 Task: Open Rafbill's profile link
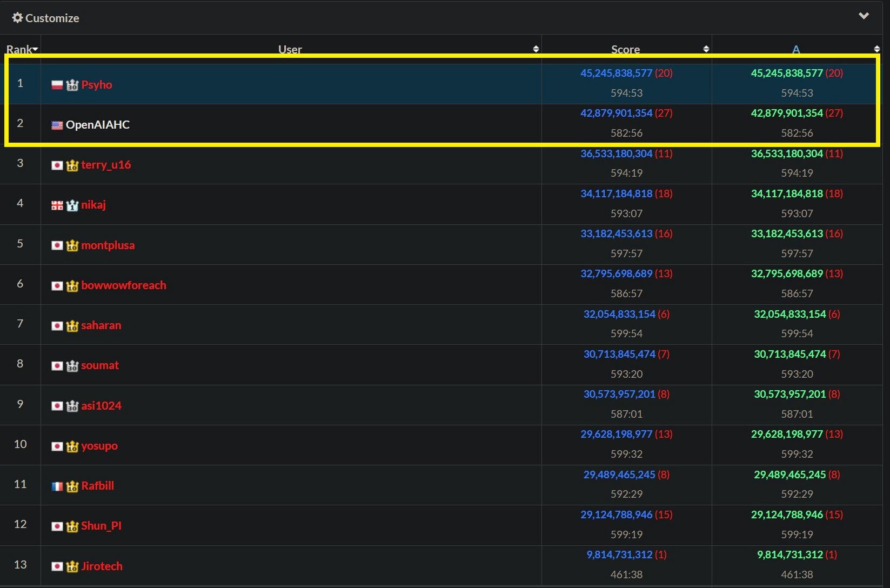coord(98,485)
